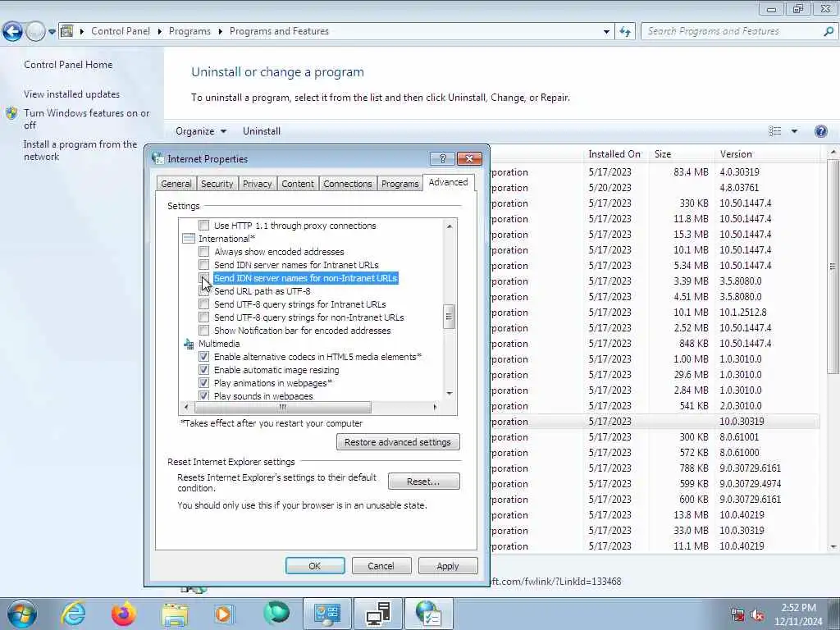
Task: Sort programs by Installed On column
Action: (x=614, y=154)
